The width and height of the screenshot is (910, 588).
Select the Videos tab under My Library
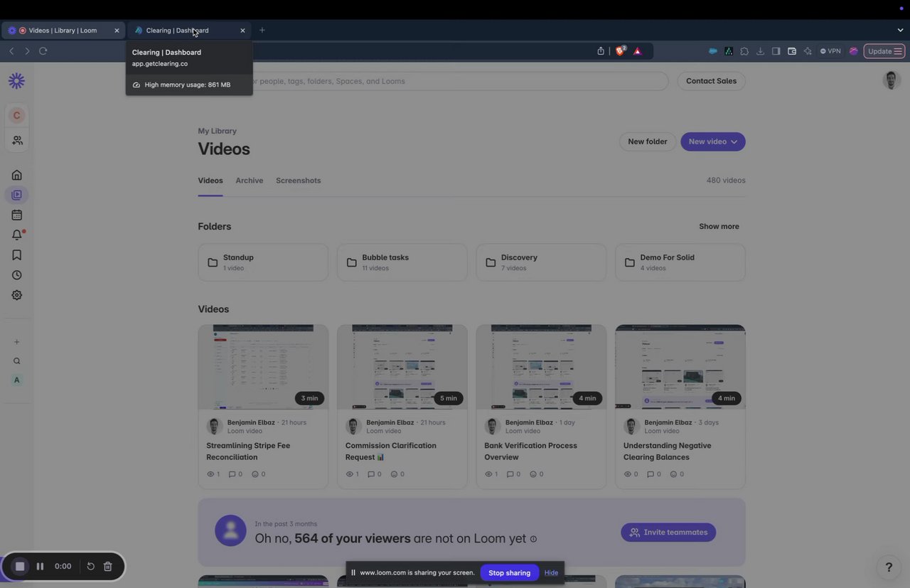[x=210, y=181]
